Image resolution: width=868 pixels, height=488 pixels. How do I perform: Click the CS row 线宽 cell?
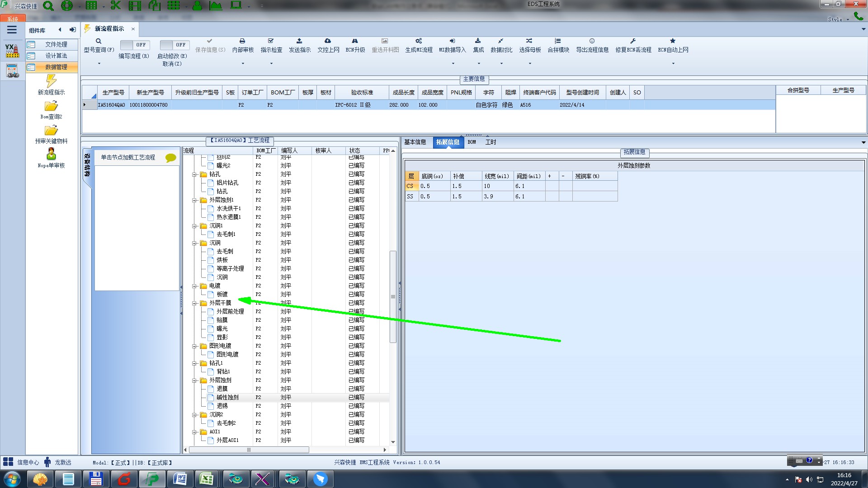497,186
